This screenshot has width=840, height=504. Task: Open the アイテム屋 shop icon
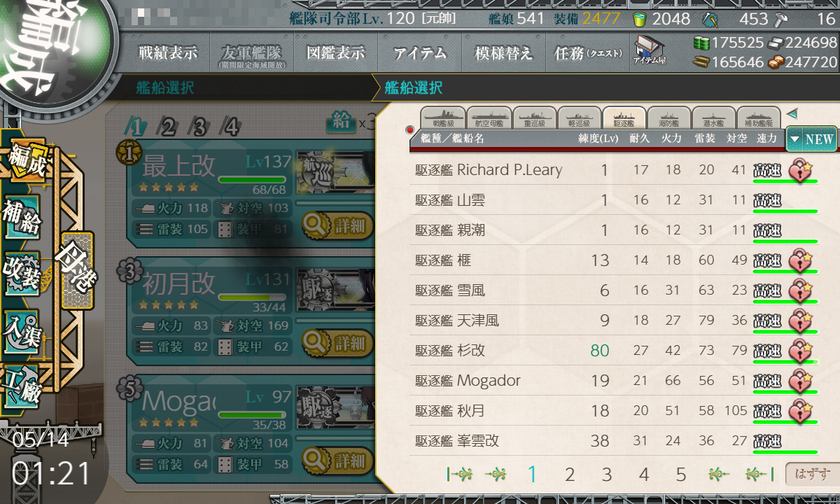[649, 50]
